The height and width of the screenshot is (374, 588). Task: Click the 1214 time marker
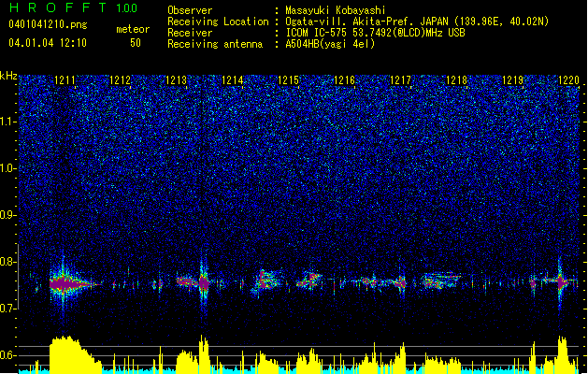232,79
